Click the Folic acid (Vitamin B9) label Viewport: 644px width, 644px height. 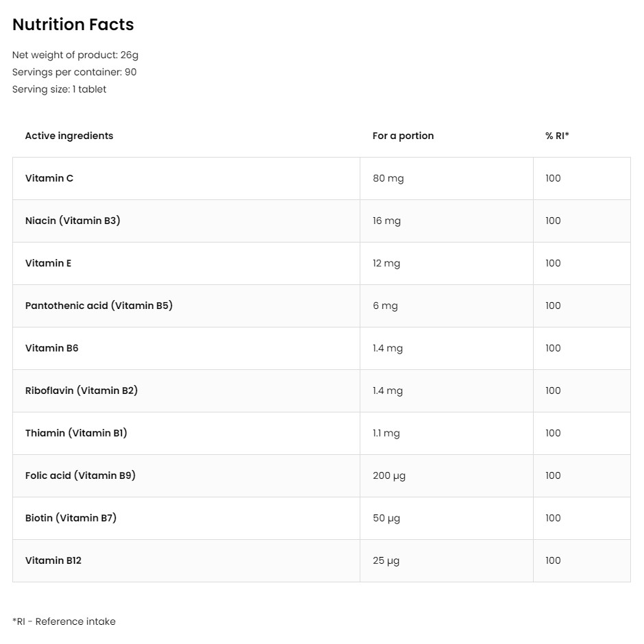coord(80,475)
